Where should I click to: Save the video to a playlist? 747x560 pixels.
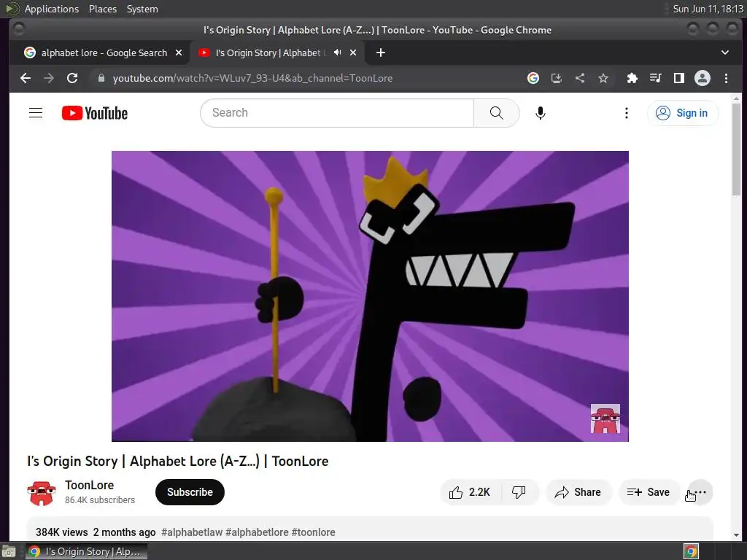point(649,492)
